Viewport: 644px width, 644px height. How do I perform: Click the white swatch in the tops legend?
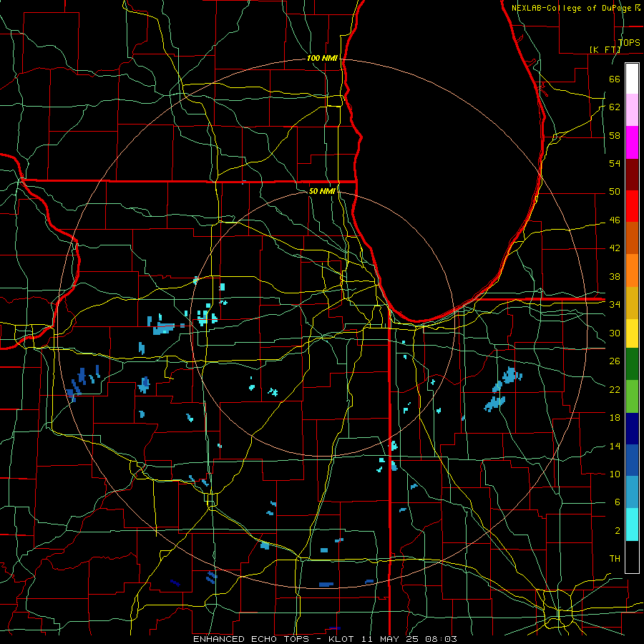tap(632, 79)
